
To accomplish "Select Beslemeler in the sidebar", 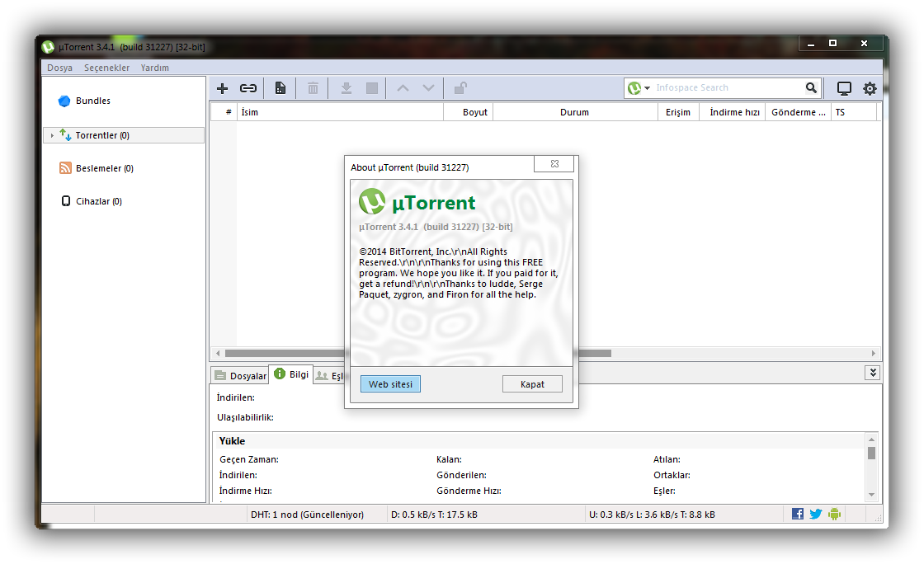I will (x=104, y=168).
